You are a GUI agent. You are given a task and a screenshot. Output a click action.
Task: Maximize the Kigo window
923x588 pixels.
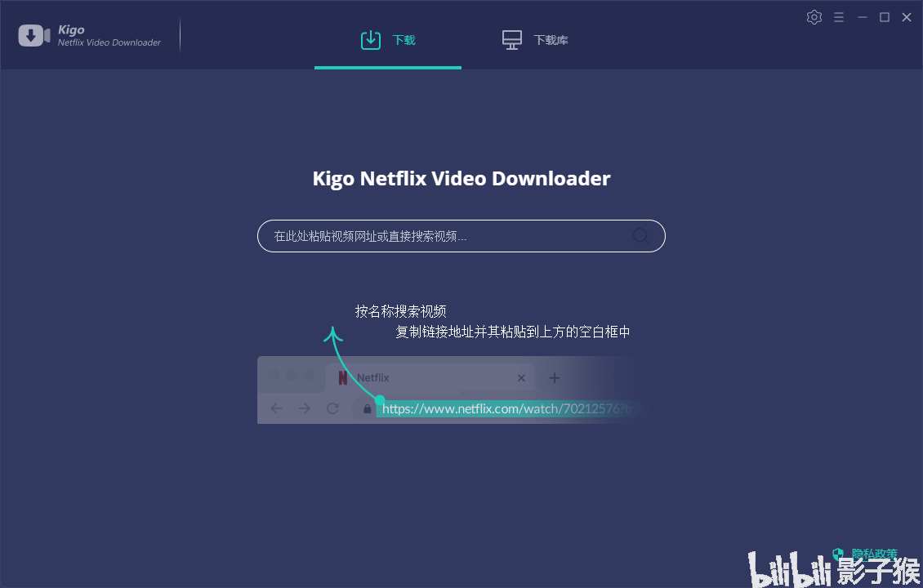coord(884,17)
